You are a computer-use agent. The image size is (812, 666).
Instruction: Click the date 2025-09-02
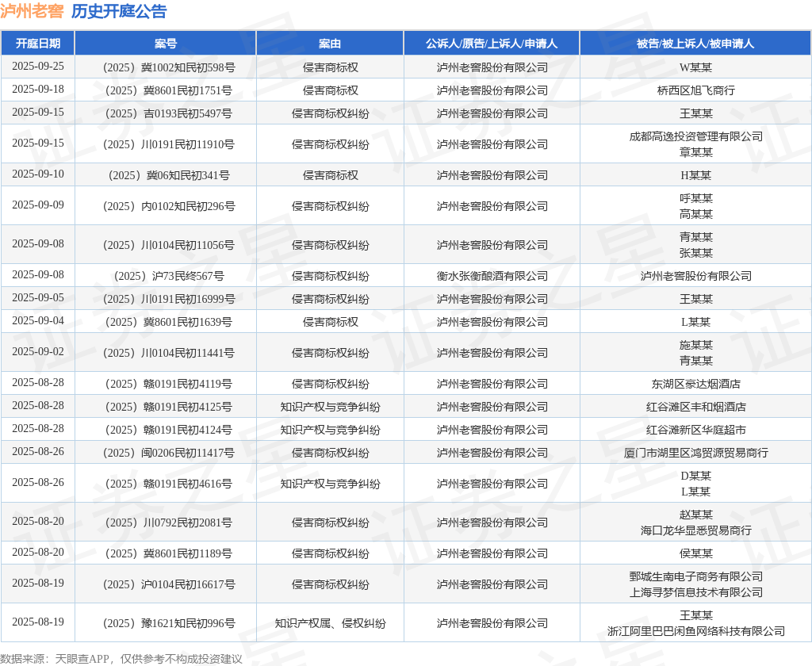point(38,352)
